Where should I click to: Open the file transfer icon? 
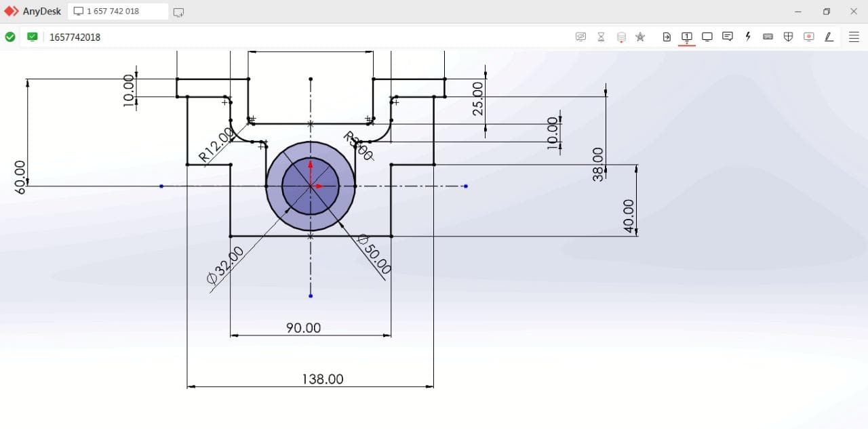[667, 37]
